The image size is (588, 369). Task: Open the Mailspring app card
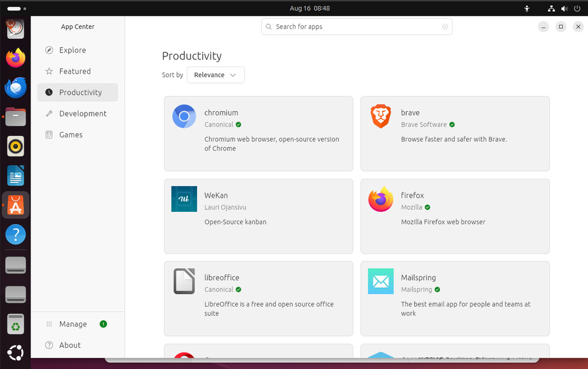point(455,298)
